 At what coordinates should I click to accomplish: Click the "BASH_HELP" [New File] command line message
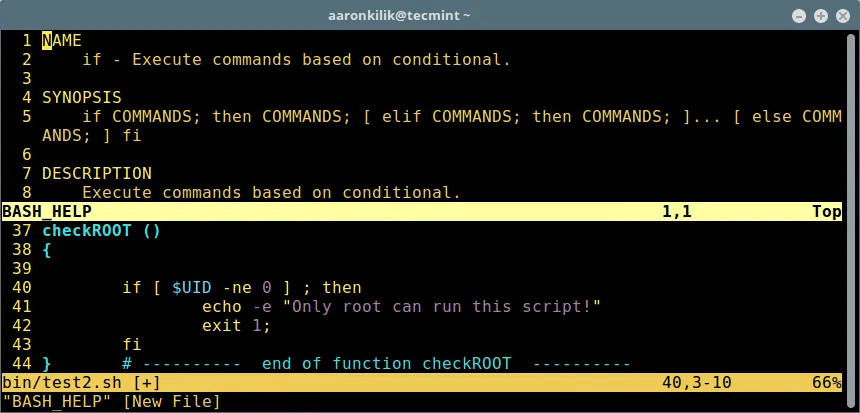(x=111, y=402)
